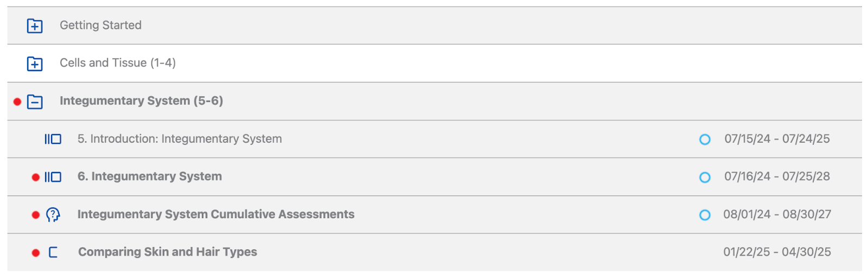The image size is (868, 278).
Task: Open Comparing Skin and Hair Types assignment
Action: point(168,252)
